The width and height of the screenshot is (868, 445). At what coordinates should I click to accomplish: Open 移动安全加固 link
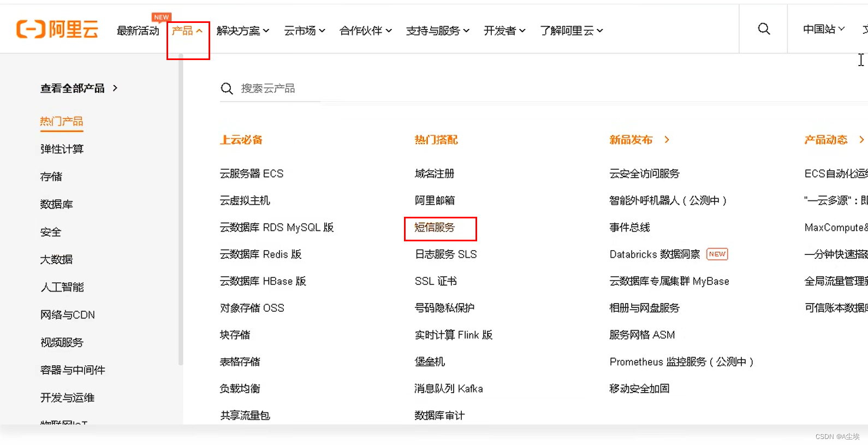point(639,389)
